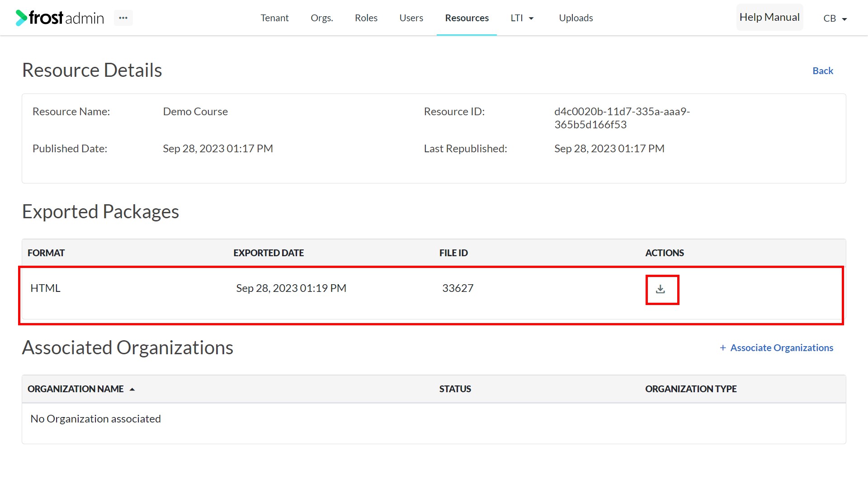
Task: Click the Frost admin logo
Action: tap(60, 18)
